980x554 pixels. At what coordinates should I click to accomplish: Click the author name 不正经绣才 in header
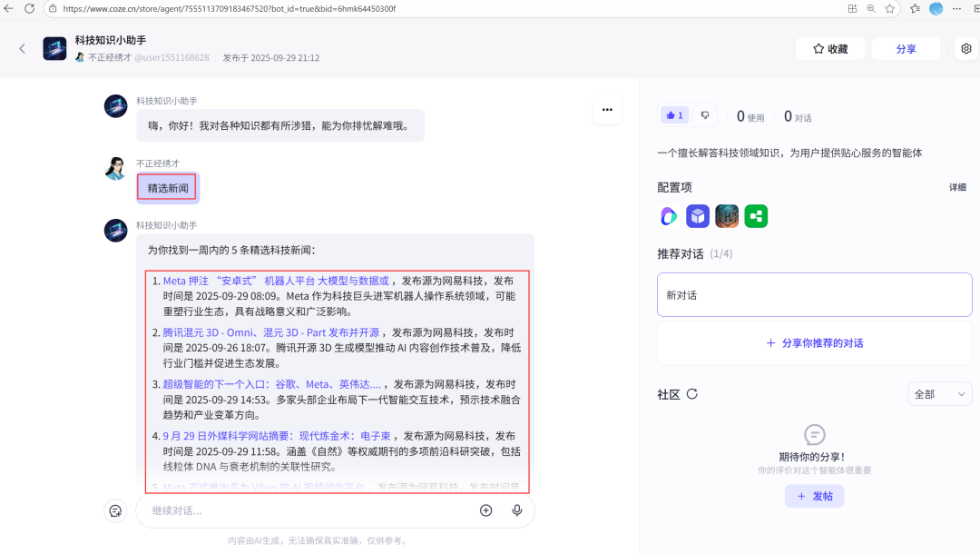tap(110, 57)
